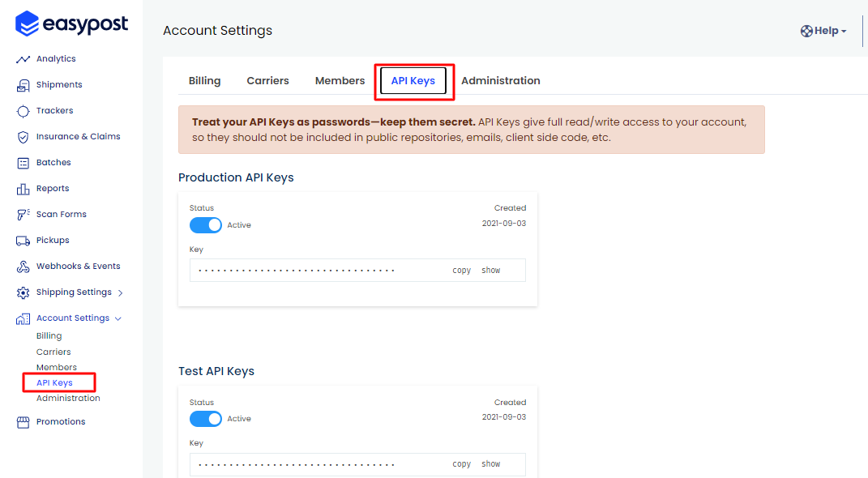Image resolution: width=868 pixels, height=478 pixels.
Task: Open Promotions in the sidebar
Action: [61, 422]
